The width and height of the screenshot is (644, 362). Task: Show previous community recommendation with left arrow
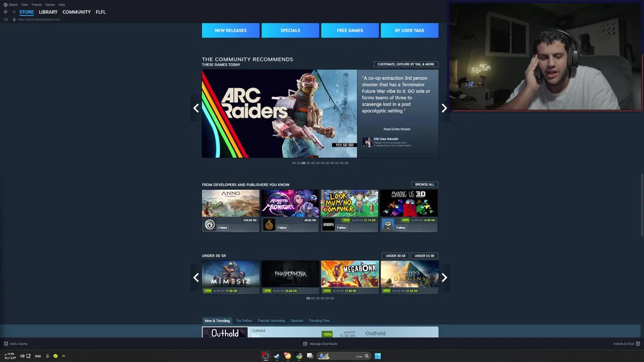coord(196,108)
